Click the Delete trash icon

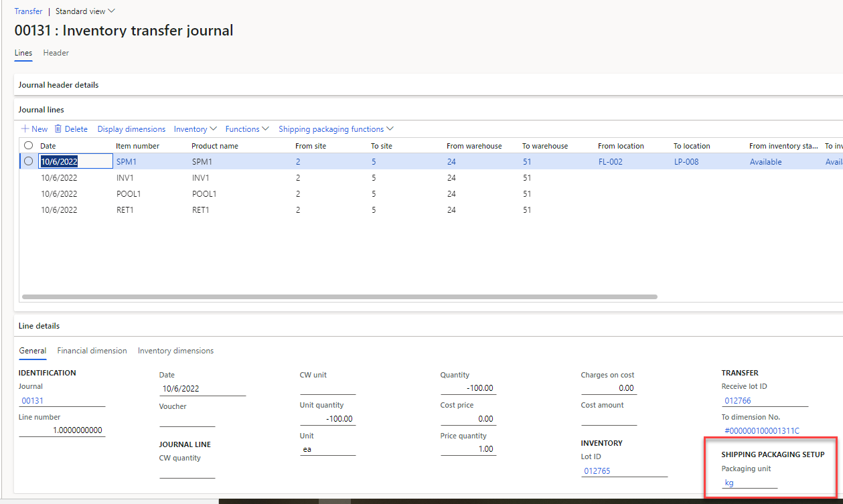(x=58, y=129)
